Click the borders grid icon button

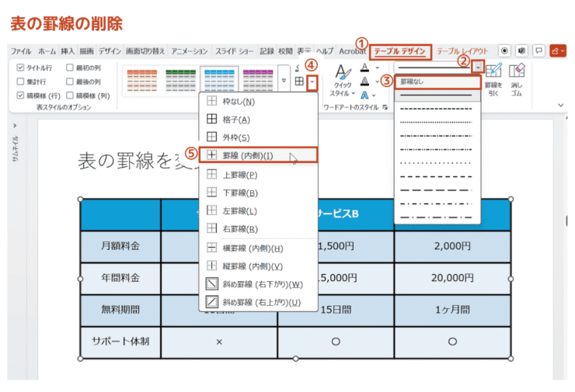coord(299,82)
